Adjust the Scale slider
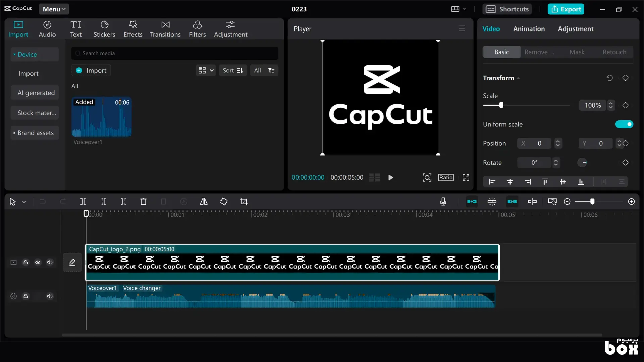This screenshot has height=362, width=644. point(501,105)
